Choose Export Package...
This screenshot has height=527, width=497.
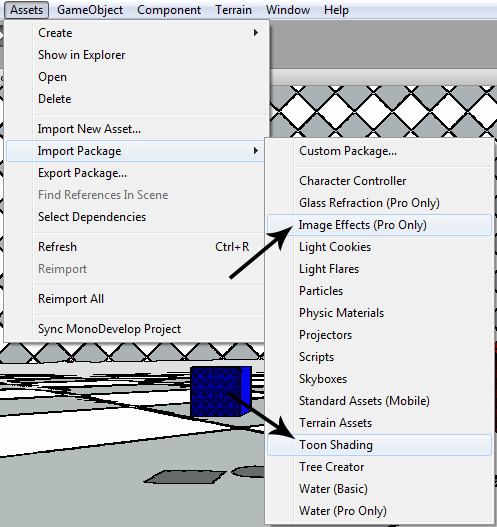[135, 173]
